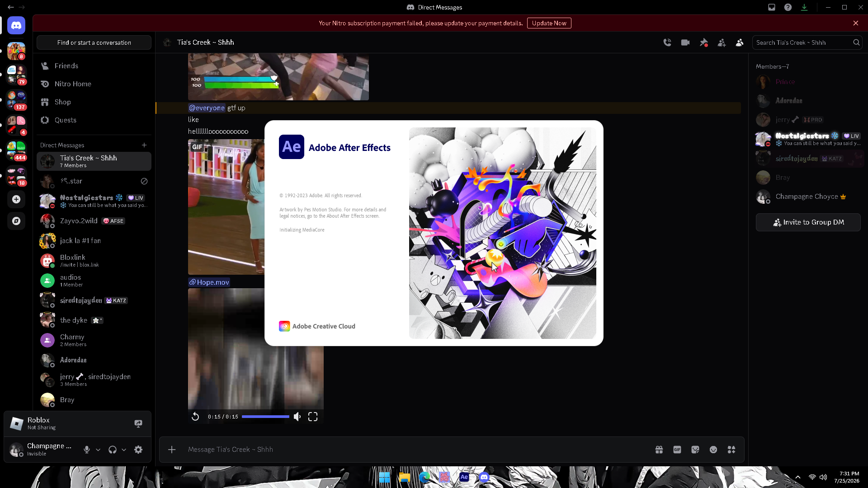Open the audios group DM

pos(94,281)
